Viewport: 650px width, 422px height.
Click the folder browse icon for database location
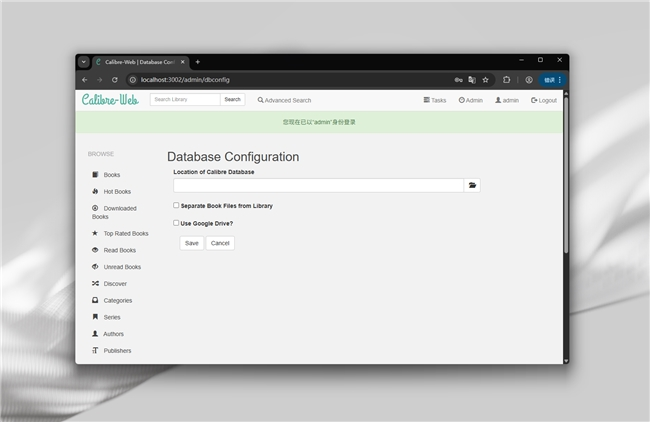coord(472,185)
